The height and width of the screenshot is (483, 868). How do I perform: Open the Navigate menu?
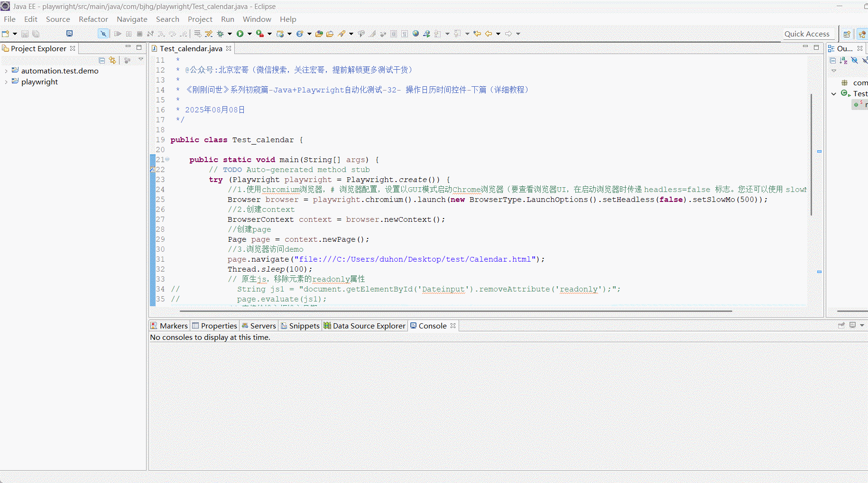(x=132, y=19)
